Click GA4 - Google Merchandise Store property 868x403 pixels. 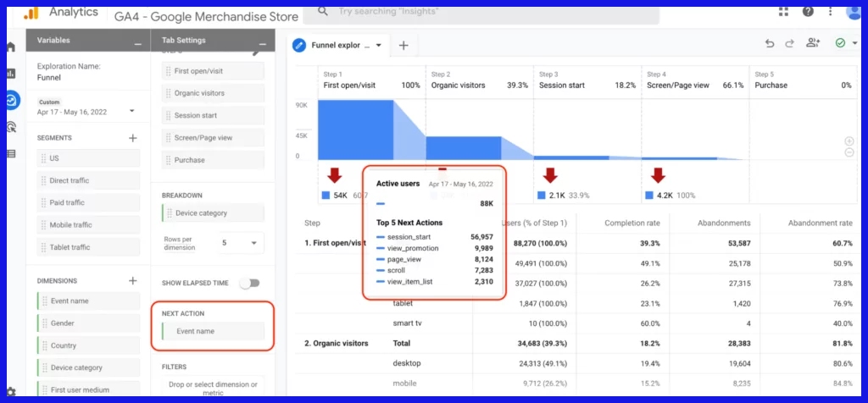pyautogui.click(x=207, y=17)
